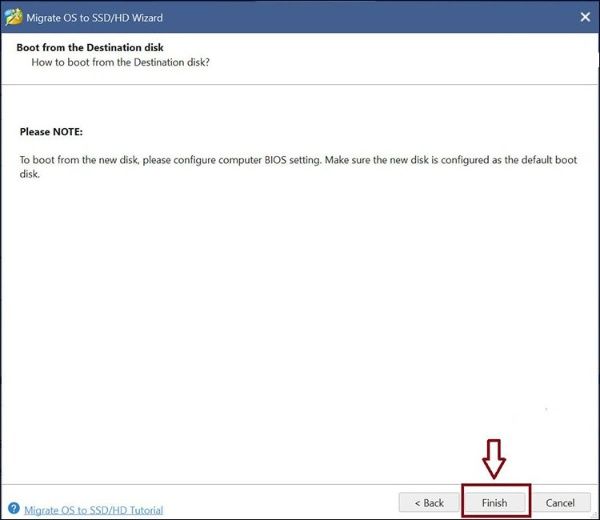This screenshot has width=600, height=520.
Task: Click the blank white area below the note
Action: (300, 320)
